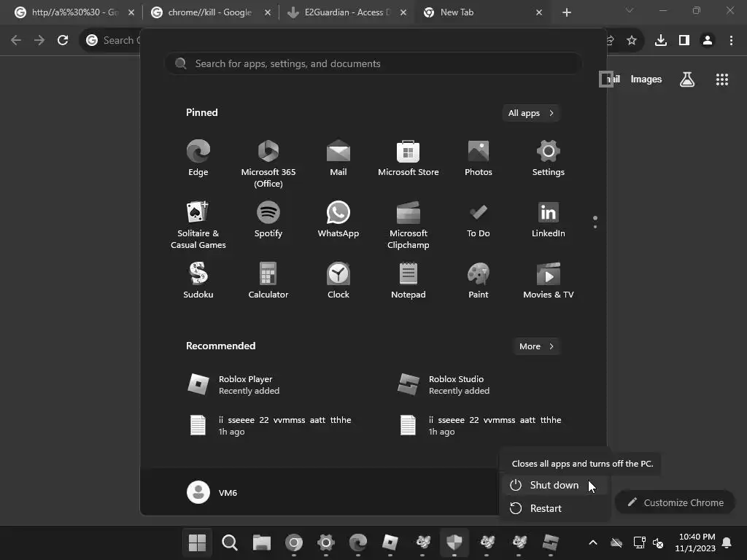Screen dimensions: 747x560
Task: Open the Edge pinned app
Action: [x=198, y=158]
